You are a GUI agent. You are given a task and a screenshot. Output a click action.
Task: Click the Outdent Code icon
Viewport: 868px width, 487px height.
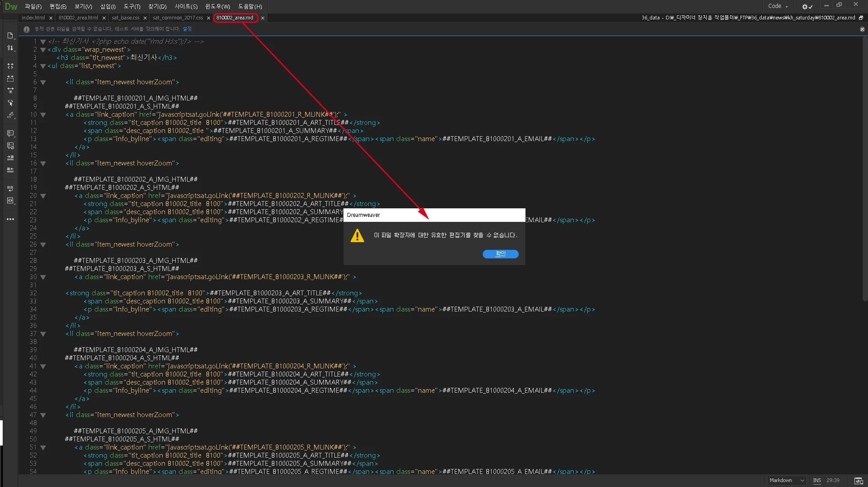click(10, 170)
